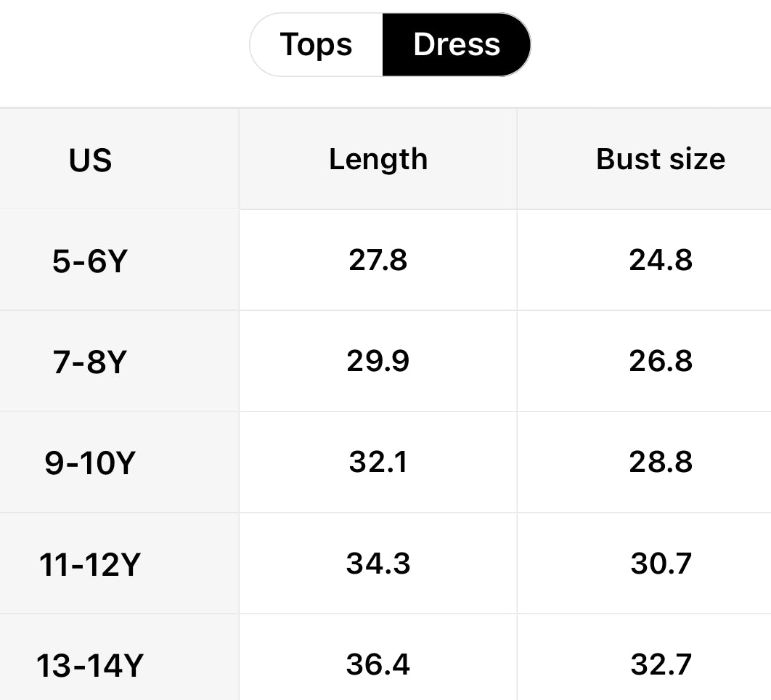This screenshot has width=771, height=700.
Task: Click the bust value 24.8
Action: coord(660,259)
